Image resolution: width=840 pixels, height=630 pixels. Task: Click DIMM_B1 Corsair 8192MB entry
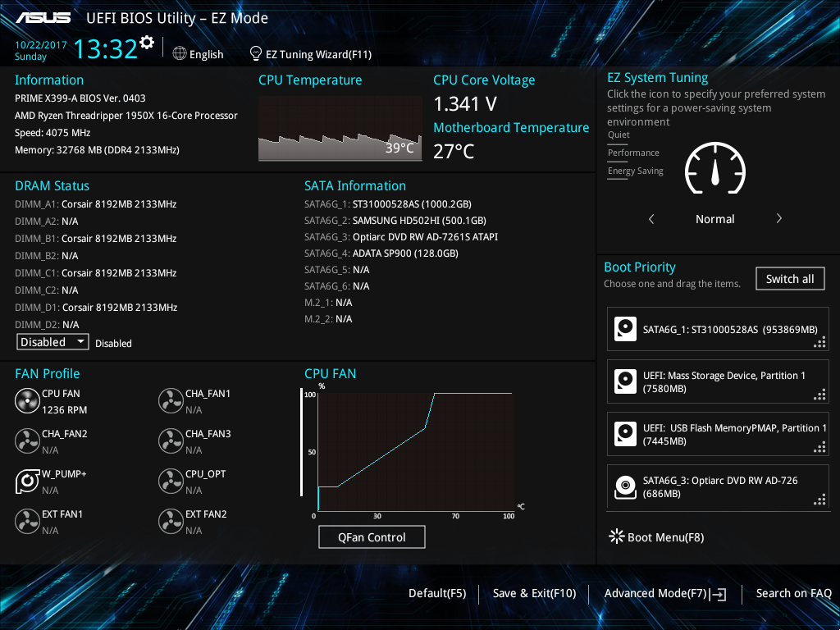coord(95,239)
